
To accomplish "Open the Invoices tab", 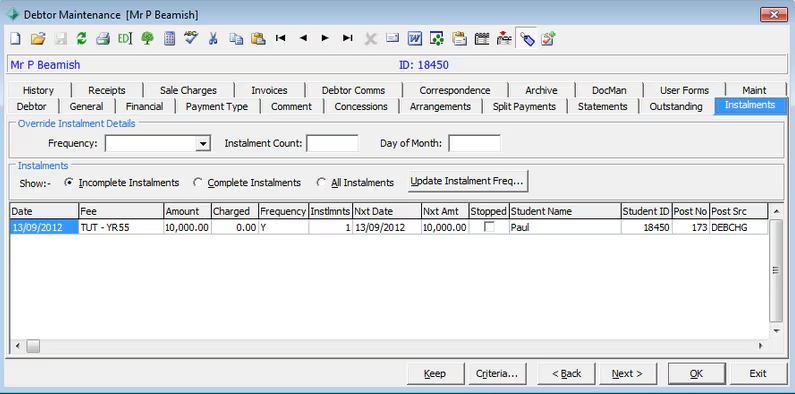I will 269,90.
